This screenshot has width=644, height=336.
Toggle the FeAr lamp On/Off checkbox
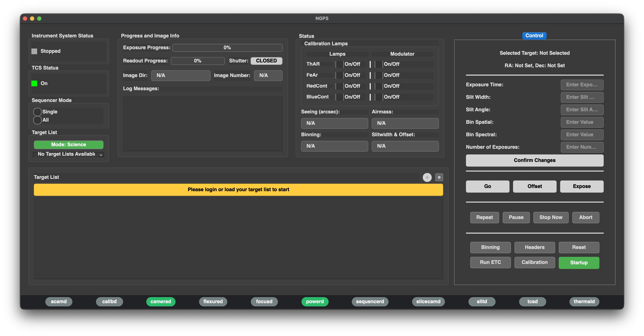[x=339, y=75]
